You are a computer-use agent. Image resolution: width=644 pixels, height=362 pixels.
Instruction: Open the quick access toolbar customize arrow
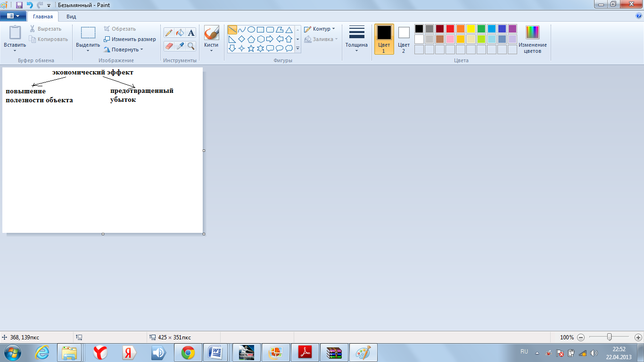[49, 5]
